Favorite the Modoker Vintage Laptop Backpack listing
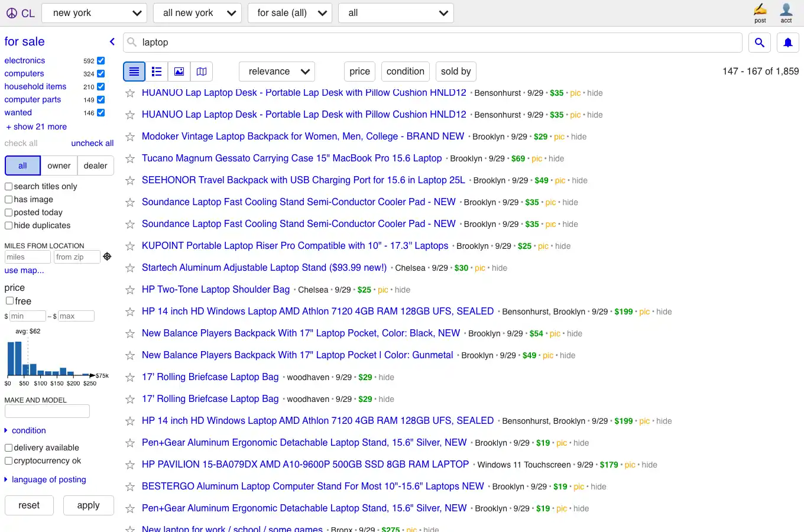 point(130,137)
